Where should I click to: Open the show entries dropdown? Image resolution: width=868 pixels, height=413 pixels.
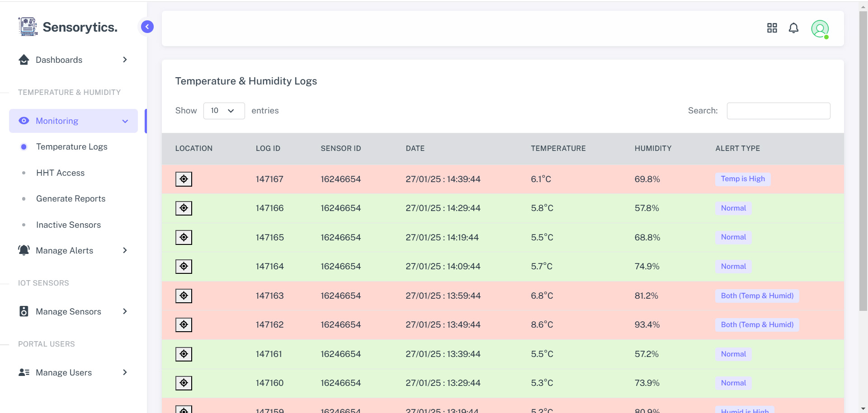pyautogui.click(x=224, y=111)
